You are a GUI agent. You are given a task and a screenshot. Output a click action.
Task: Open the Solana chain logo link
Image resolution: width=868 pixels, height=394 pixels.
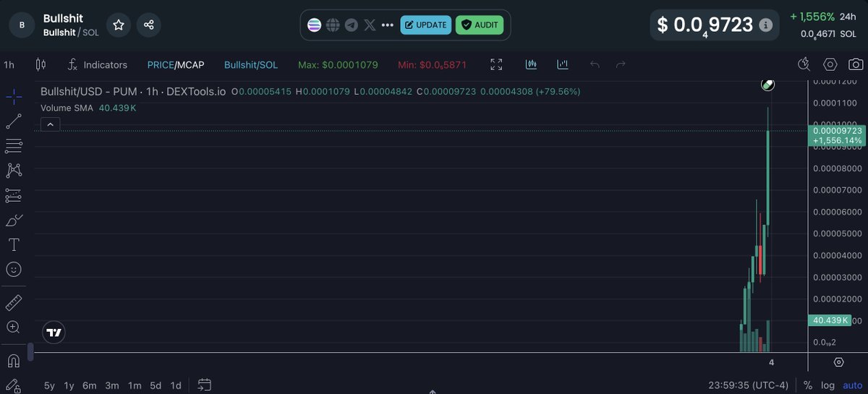(315, 25)
